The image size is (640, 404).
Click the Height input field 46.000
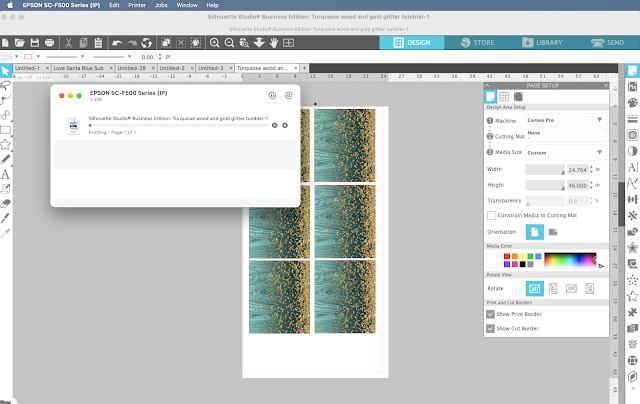point(577,185)
